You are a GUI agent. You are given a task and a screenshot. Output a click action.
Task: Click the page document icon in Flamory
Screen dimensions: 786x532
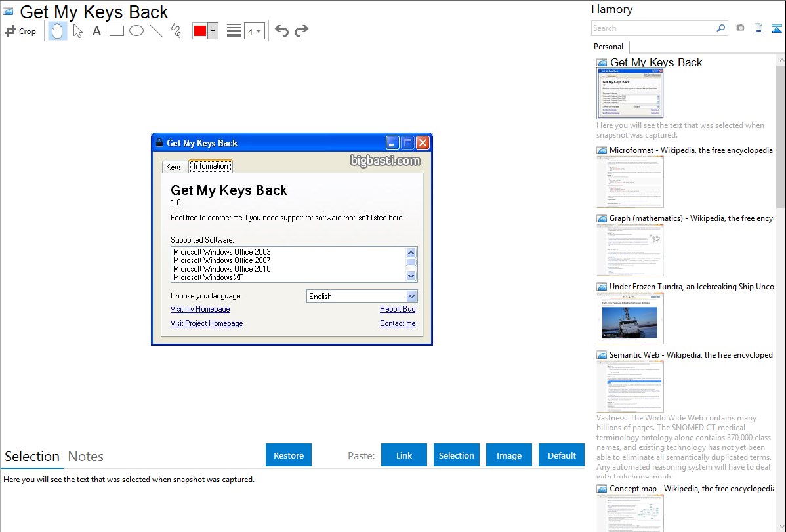pos(758,28)
